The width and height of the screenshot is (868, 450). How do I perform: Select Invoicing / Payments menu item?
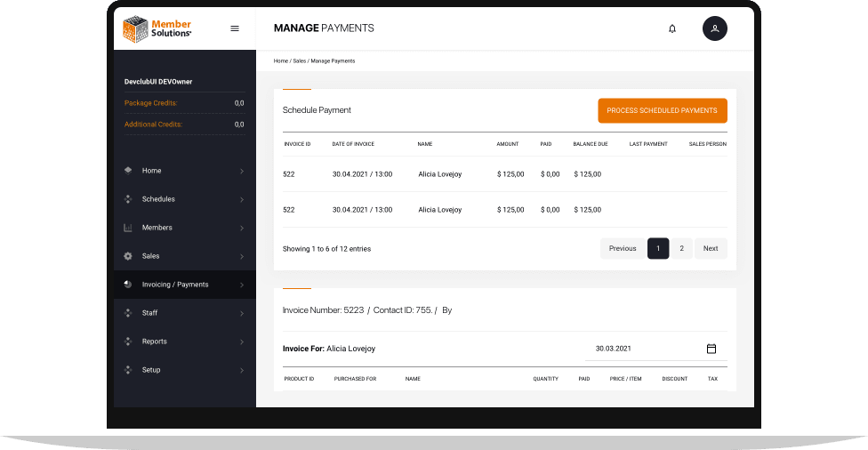coord(184,285)
